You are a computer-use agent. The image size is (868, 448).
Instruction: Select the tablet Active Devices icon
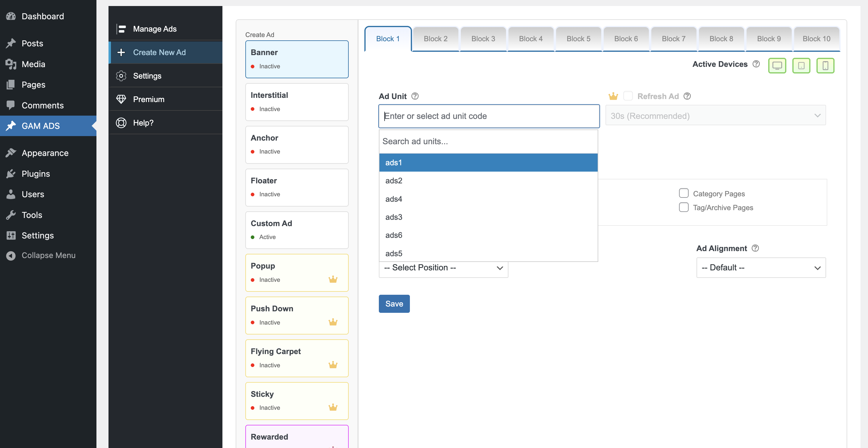[801, 65]
